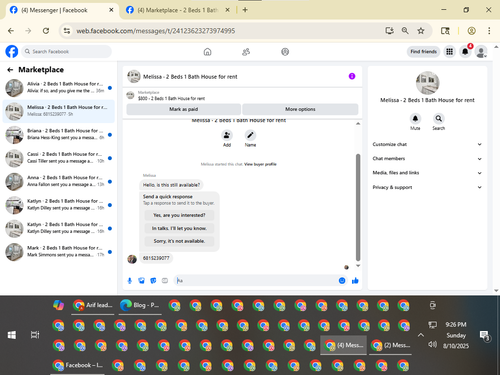Click the browser address bar URL

(156, 31)
